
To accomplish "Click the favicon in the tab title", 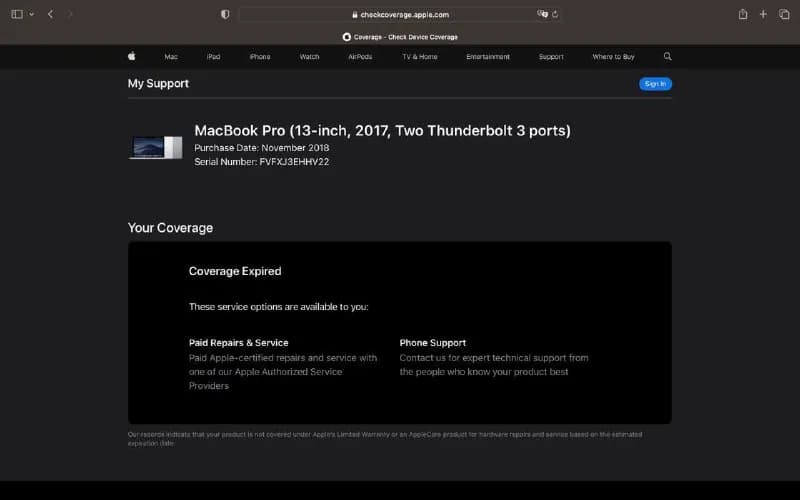I will 347,37.
